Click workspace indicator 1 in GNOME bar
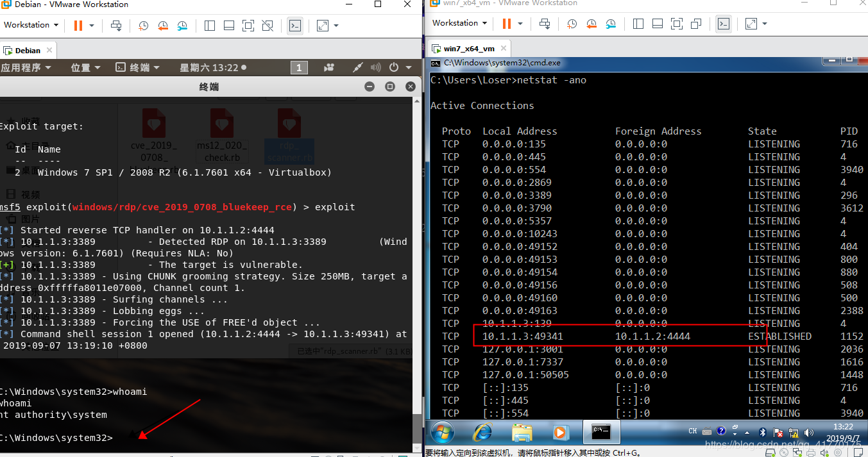Image resolution: width=868 pixels, height=457 pixels. coord(299,67)
